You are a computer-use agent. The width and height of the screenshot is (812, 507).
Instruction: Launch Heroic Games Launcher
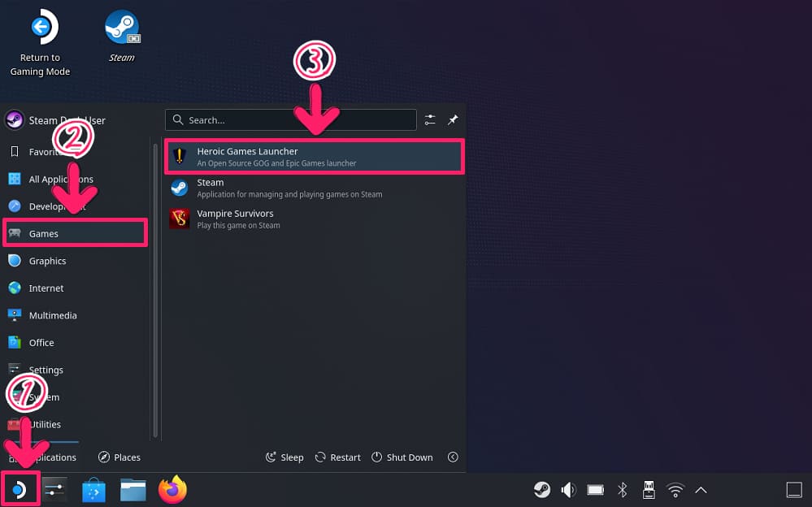(x=315, y=156)
